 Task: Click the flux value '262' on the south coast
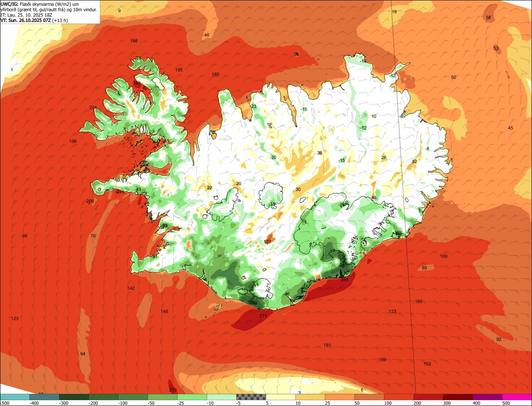(x=254, y=303)
